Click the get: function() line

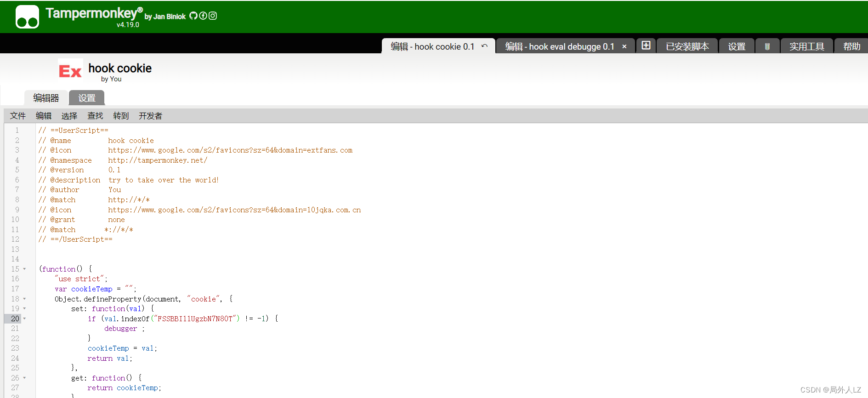click(x=107, y=378)
